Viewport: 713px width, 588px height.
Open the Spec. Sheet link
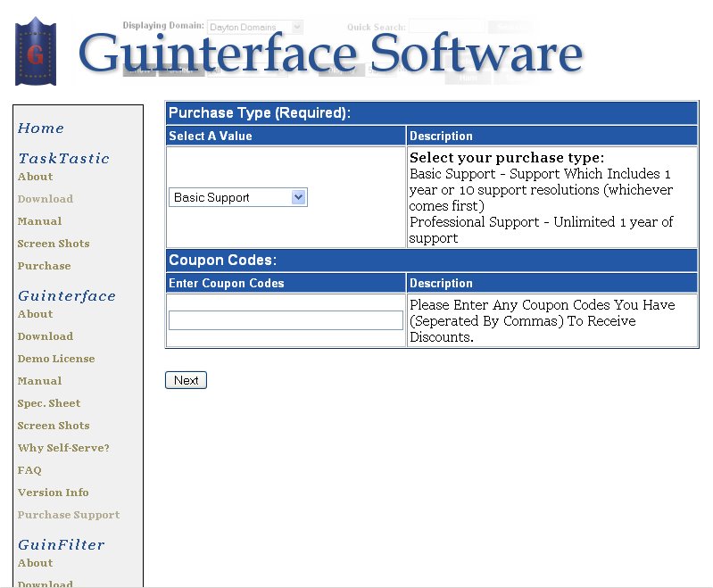[49, 403]
